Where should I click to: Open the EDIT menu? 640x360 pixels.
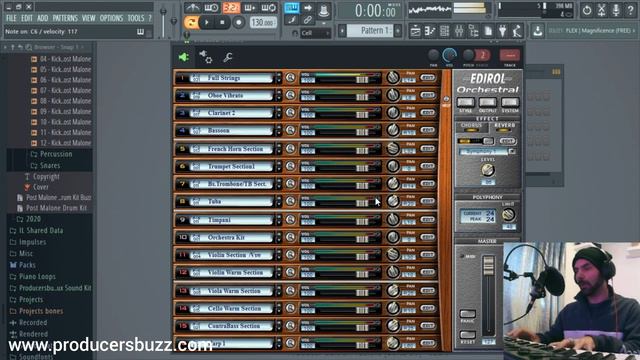coord(27,18)
